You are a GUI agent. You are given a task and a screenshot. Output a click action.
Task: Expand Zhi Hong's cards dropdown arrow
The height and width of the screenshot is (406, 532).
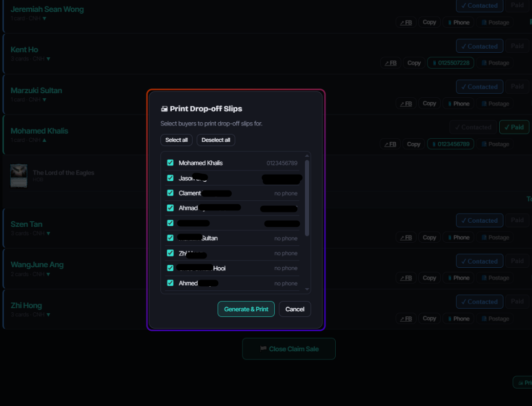(49, 314)
